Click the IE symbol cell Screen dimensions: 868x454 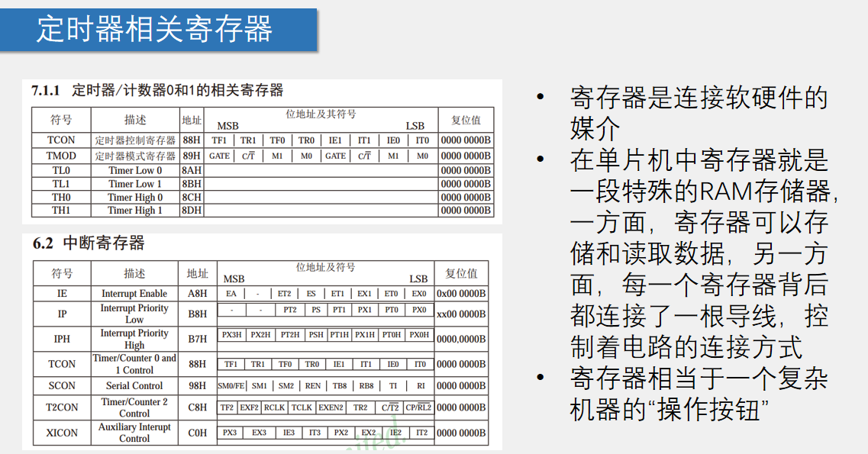click(62, 293)
